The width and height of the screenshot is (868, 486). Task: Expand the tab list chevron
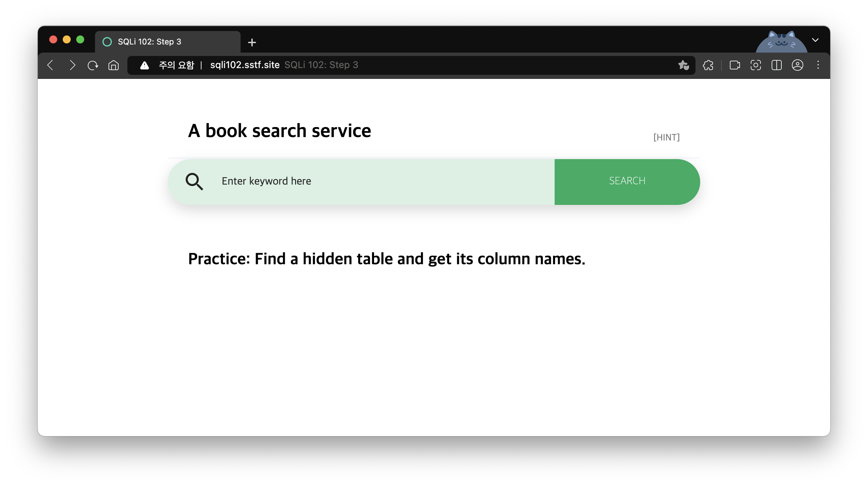(x=815, y=40)
